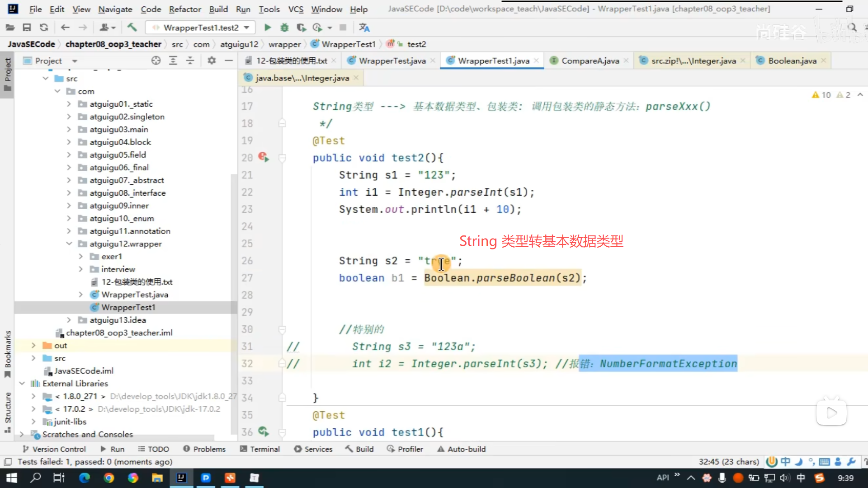Click the Synchronize refresh icon in the toolbar
The height and width of the screenshot is (488, 868).
[x=44, y=28]
